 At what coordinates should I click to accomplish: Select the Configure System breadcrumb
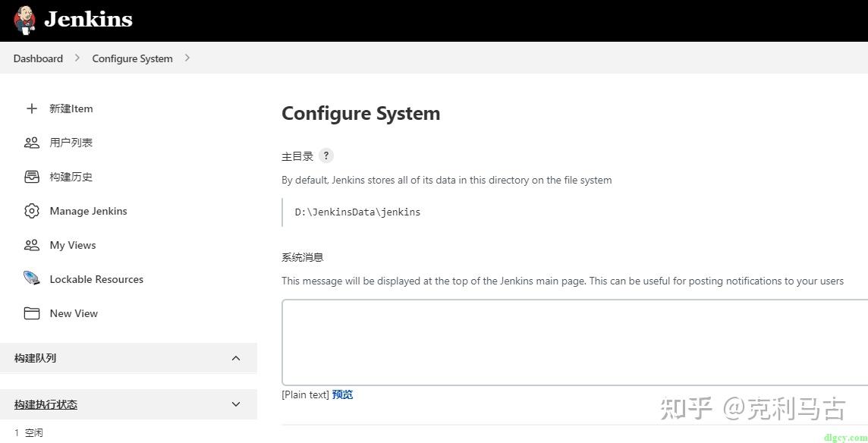point(132,58)
